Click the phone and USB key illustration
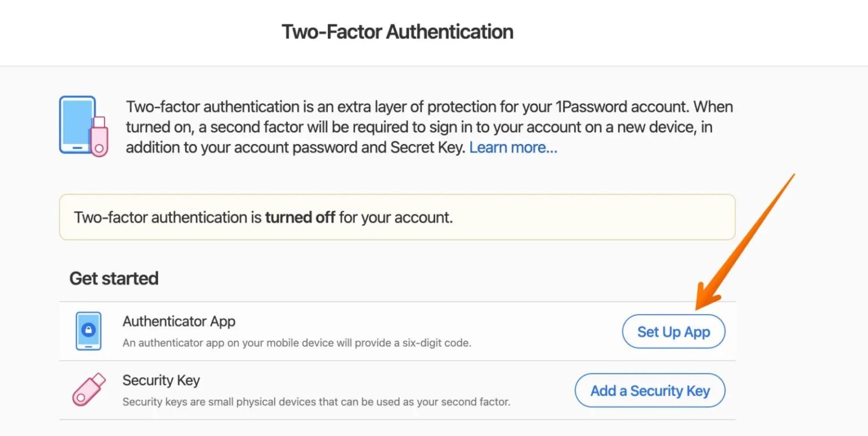Viewport: 868px width, 436px height. coord(83,125)
